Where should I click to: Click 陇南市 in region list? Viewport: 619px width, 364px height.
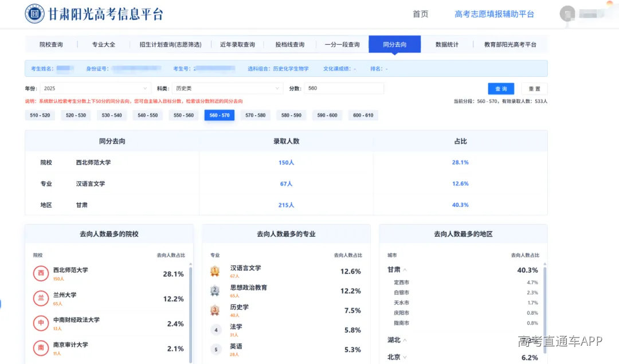pos(401,323)
